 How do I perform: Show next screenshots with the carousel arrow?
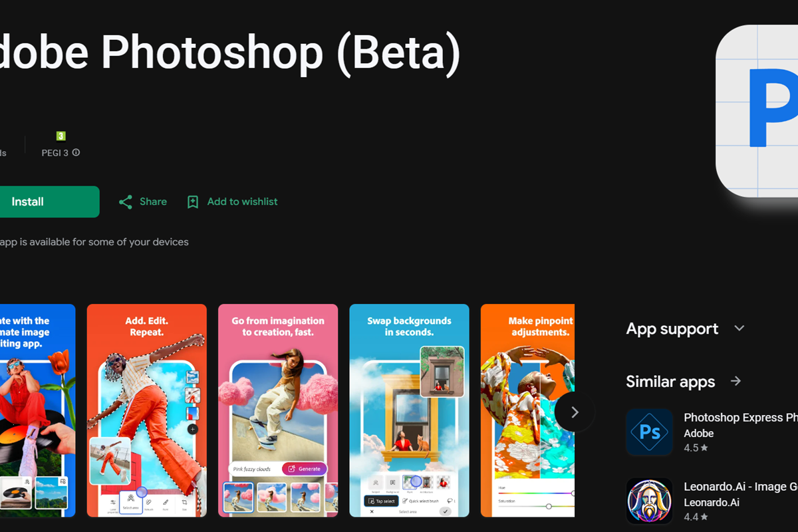(575, 412)
